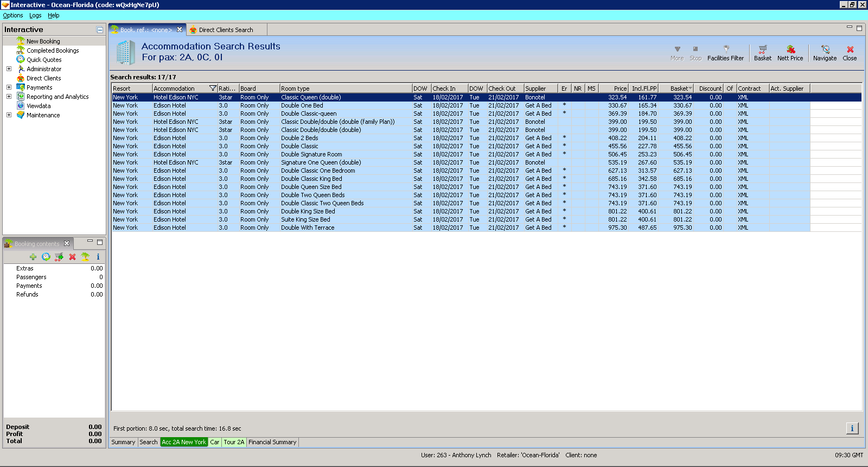
Task: Sort results by the Room type header
Action: [x=346, y=89]
